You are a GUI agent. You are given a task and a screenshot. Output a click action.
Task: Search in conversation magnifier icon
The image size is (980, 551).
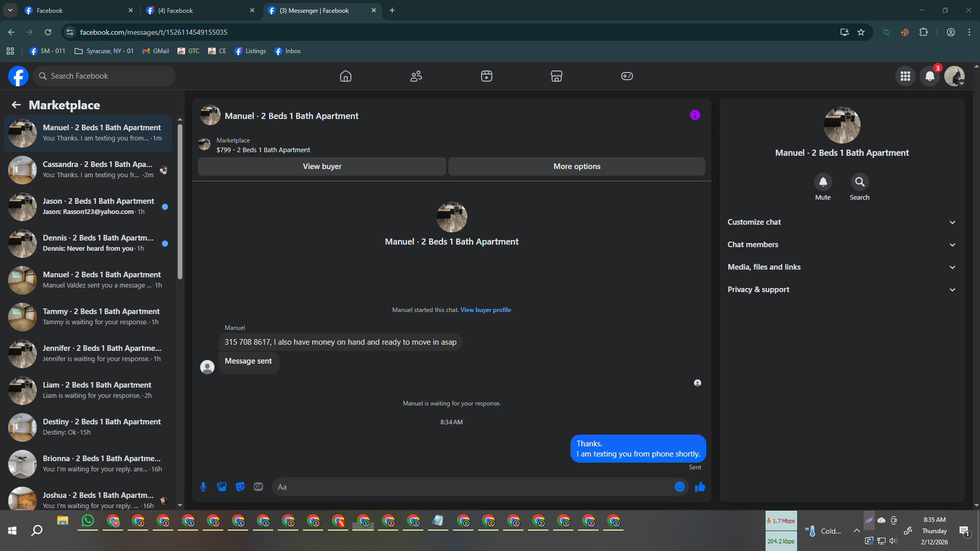(859, 182)
